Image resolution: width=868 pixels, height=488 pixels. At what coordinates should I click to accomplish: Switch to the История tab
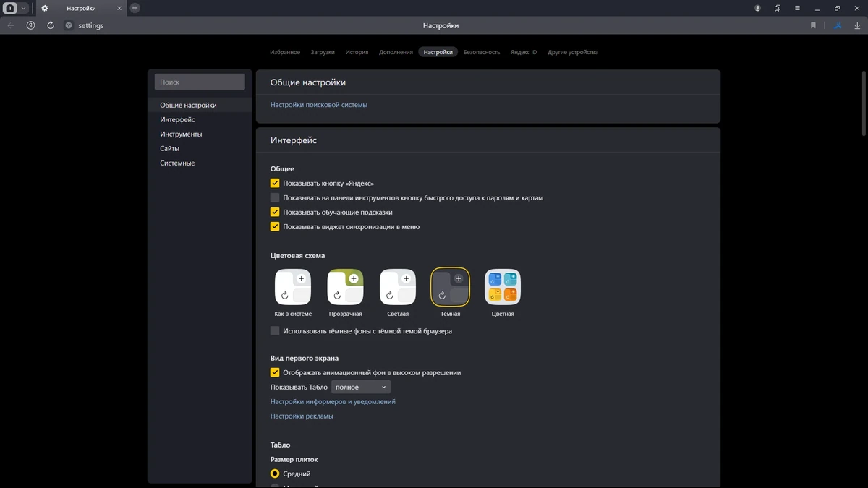pyautogui.click(x=357, y=52)
